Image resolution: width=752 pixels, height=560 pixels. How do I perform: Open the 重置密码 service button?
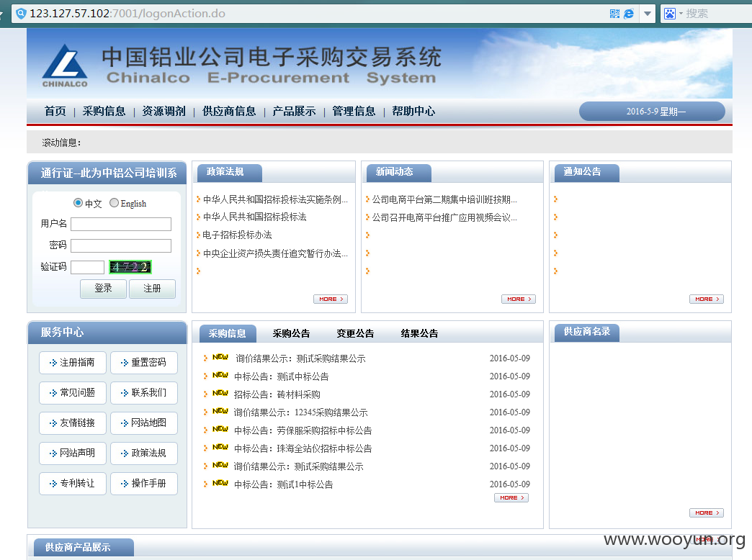(144, 363)
